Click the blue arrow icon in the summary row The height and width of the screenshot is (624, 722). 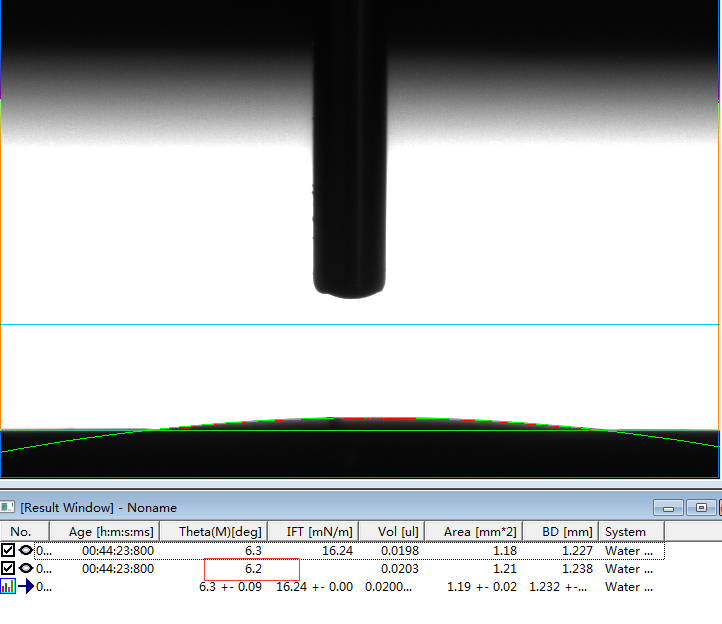pos(25,587)
